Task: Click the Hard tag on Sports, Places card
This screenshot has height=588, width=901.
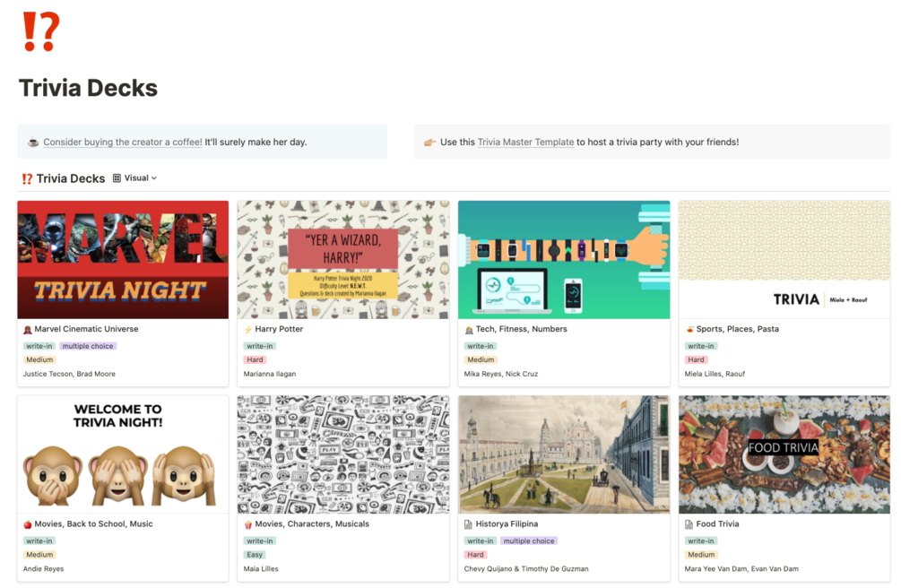Action: point(696,359)
